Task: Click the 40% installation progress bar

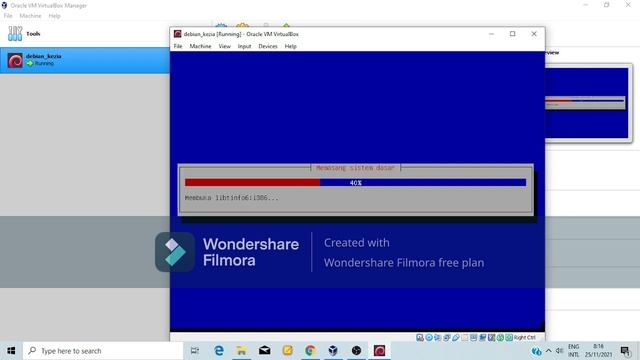Action: (356, 182)
